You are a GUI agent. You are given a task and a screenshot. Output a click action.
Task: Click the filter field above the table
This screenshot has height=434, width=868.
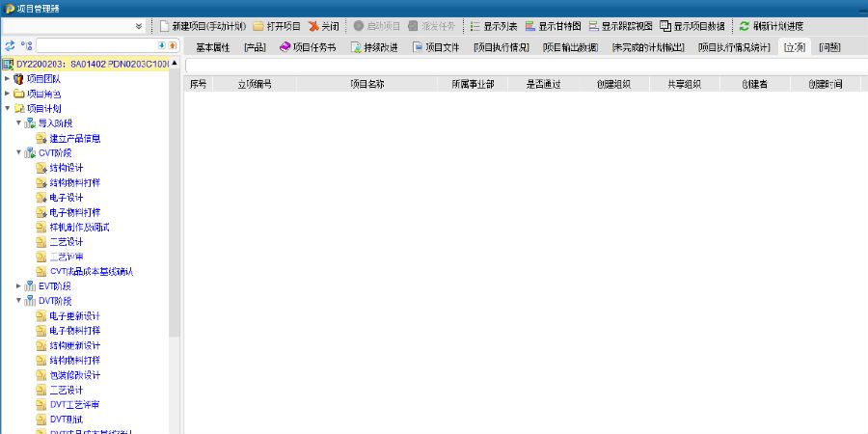click(x=526, y=66)
